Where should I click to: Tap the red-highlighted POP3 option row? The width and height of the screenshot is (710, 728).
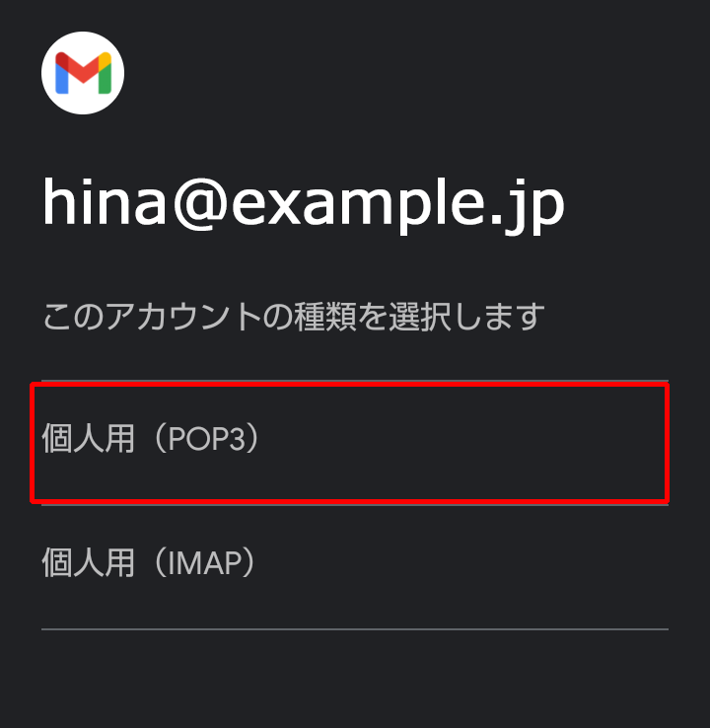[349, 443]
